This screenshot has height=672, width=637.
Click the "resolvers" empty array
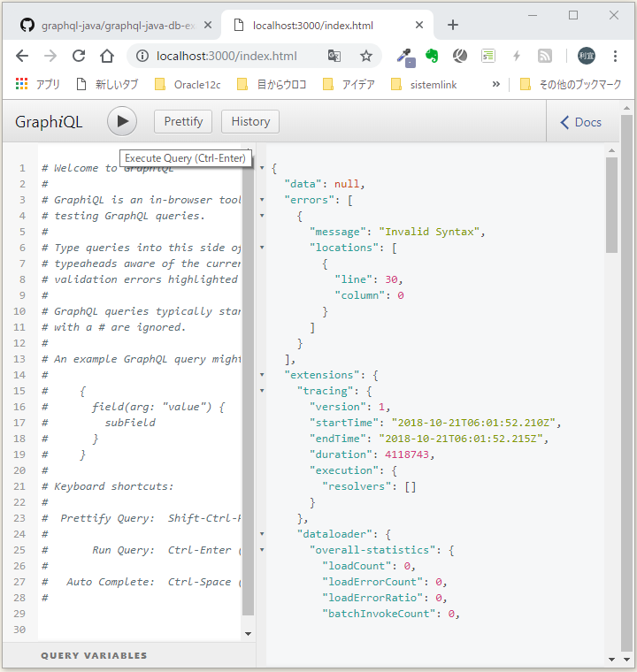(x=411, y=486)
